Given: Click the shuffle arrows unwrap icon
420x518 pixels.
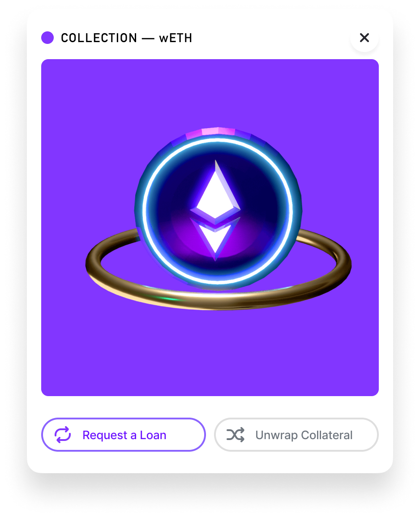Looking at the screenshot, I should point(236,435).
